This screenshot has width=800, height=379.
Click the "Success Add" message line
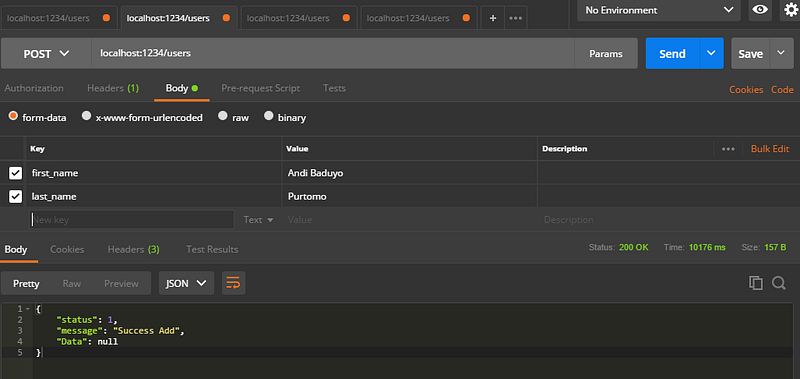click(120, 331)
